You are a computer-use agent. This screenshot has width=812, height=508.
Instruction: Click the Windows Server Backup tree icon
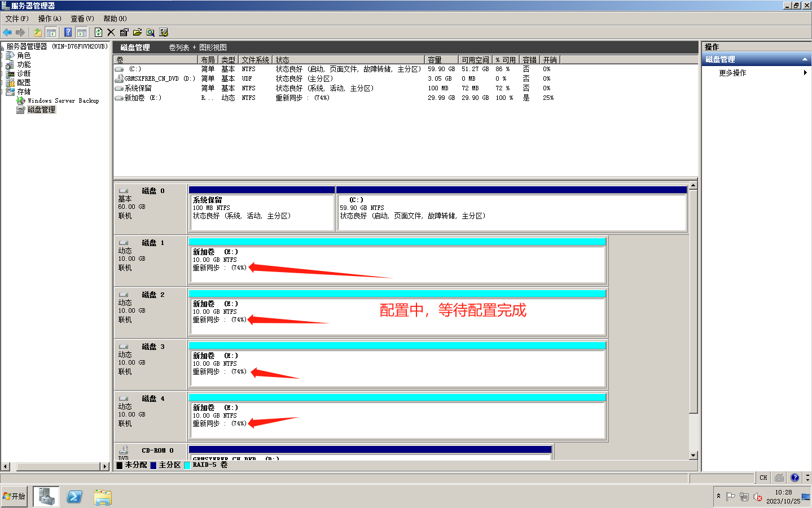click(21, 100)
